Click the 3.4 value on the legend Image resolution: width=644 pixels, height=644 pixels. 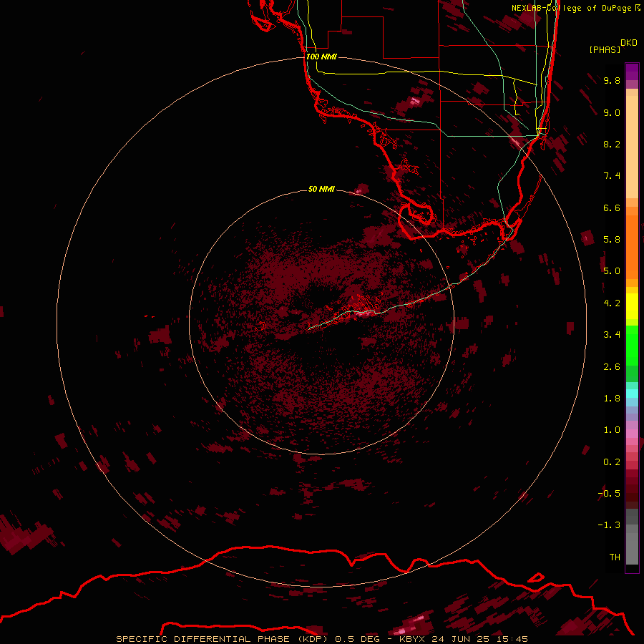point(612,335)
